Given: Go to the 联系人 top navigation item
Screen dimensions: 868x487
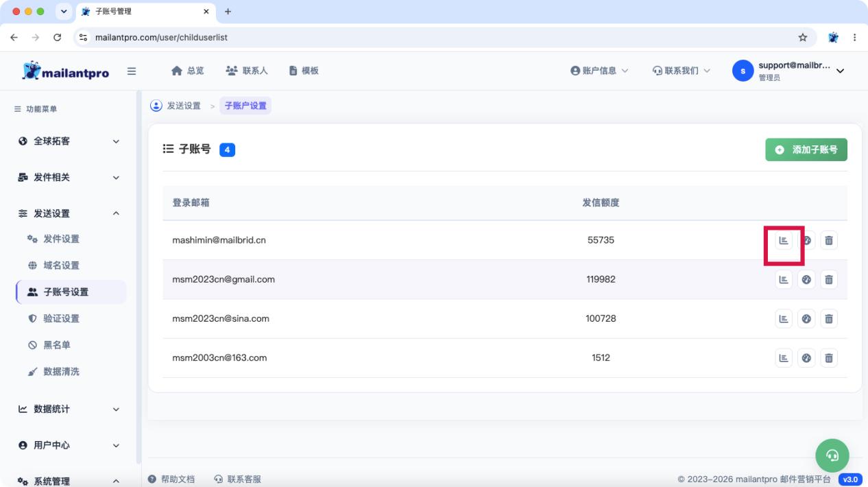Looking at the screenshot, I should tap(247, 71).
